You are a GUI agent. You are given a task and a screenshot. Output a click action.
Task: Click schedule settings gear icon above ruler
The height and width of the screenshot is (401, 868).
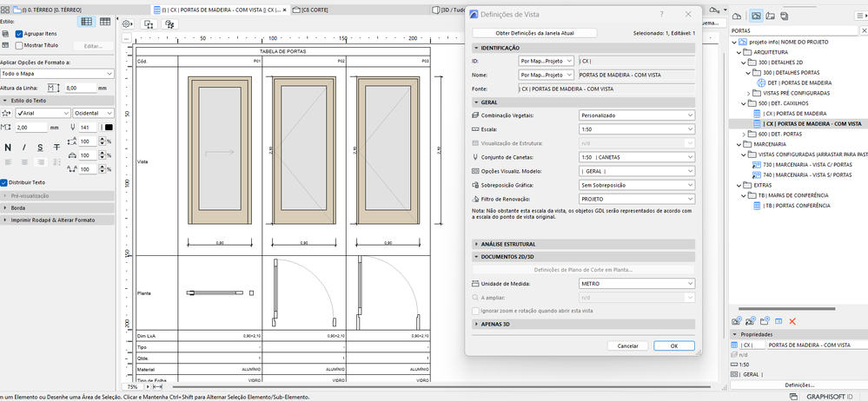click(x=128, y=24)
